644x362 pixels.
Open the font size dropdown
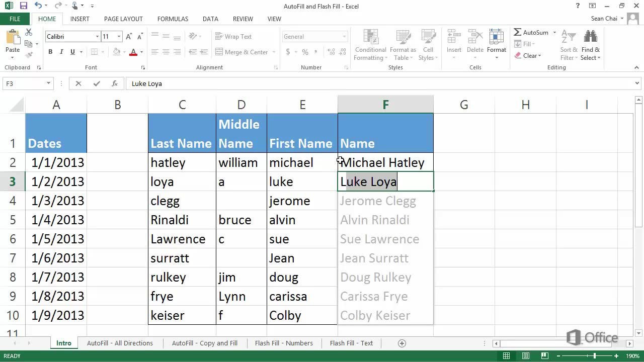pos(119,37)
